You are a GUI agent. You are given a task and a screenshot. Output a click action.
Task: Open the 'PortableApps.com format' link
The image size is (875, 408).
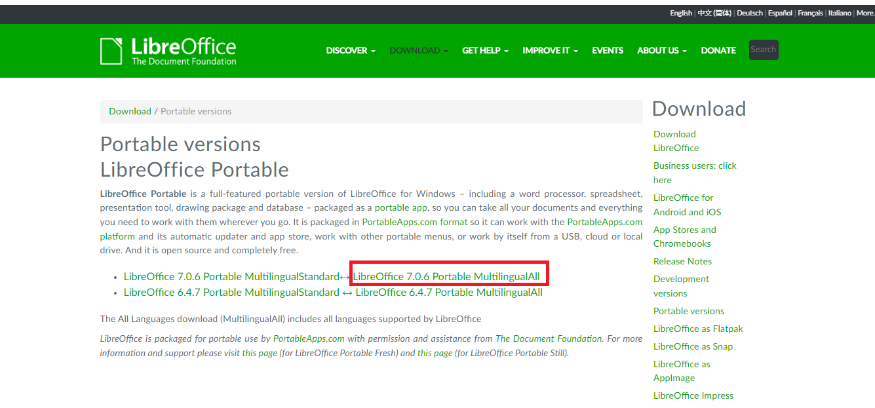coord(415,222)
